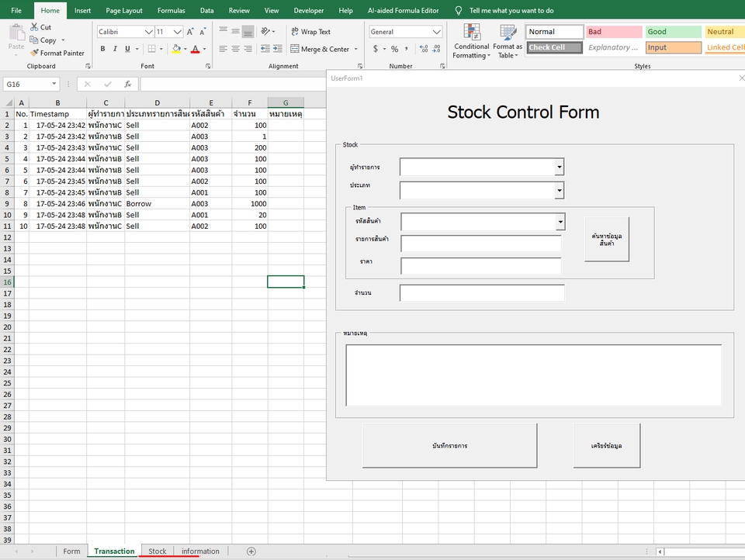The height and width of the screenshot is (560, 745).
Task: Click inside the จำนวน quantity field
Action: click(x=481, y=292)
